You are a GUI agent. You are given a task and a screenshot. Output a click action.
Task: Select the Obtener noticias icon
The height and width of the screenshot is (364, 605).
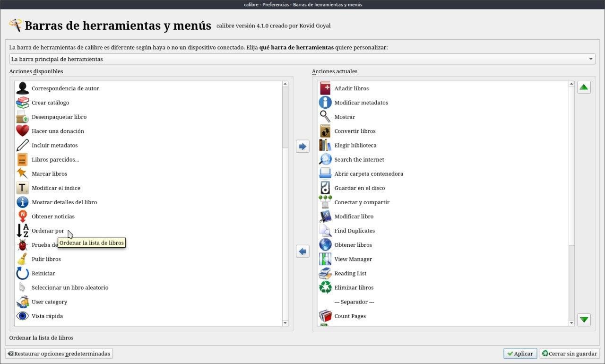[x=22, y=216]
